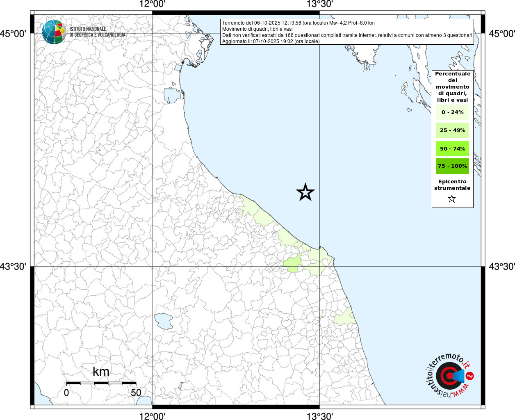Image resolution: width=515 pixels, height=420 pixels.
Task: Click the INGV globe logo
Action: (x=54, y=32)
